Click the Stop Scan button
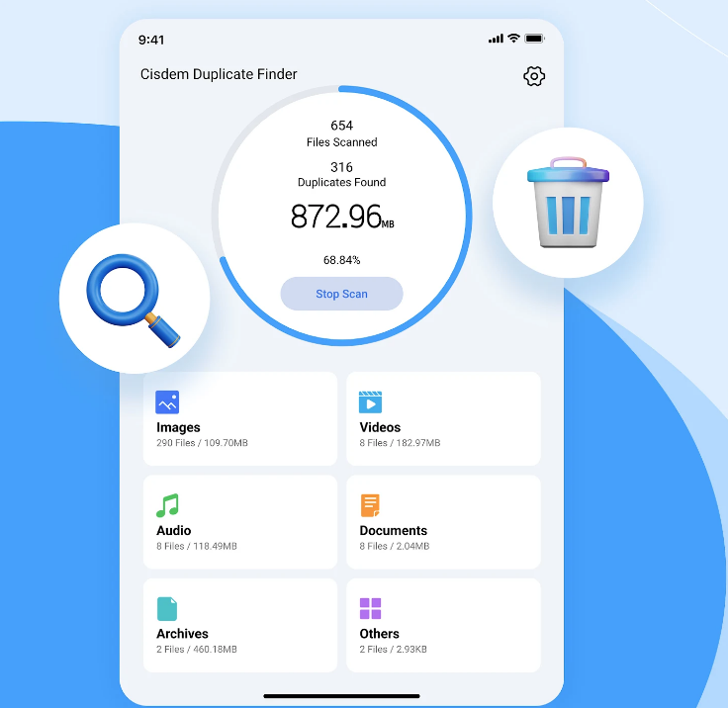The image size is (728, 708). (341, 294)
